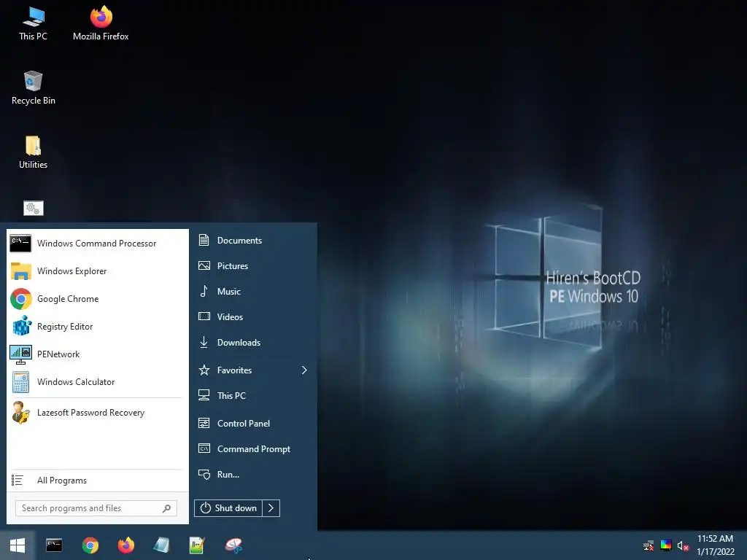
Task: Open Command Prompt from the taskbar
Action: [54, 545]
